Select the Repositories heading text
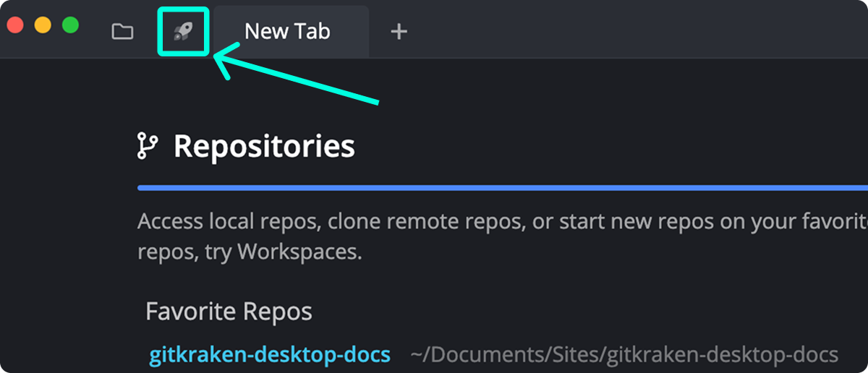Screen dimensions: 868x373 [x=264, y=146]
